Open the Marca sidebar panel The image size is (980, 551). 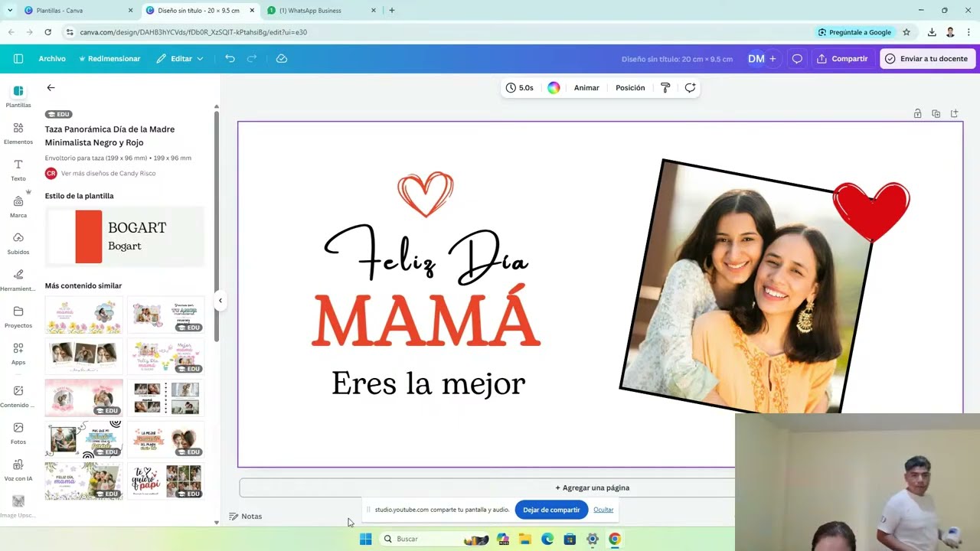coord(18,207)
